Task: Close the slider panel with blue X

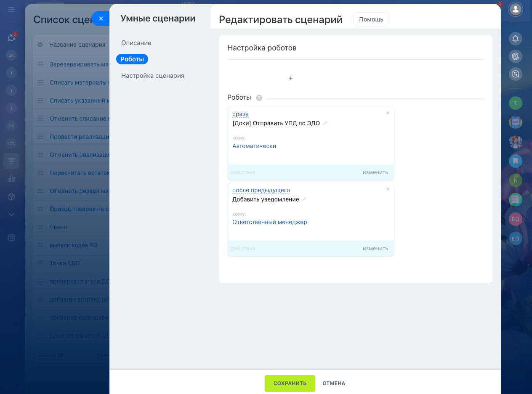Action: (101, 19)
